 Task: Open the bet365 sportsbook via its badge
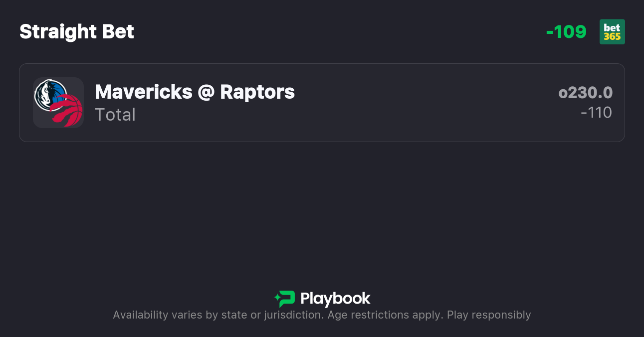point(612,31)
